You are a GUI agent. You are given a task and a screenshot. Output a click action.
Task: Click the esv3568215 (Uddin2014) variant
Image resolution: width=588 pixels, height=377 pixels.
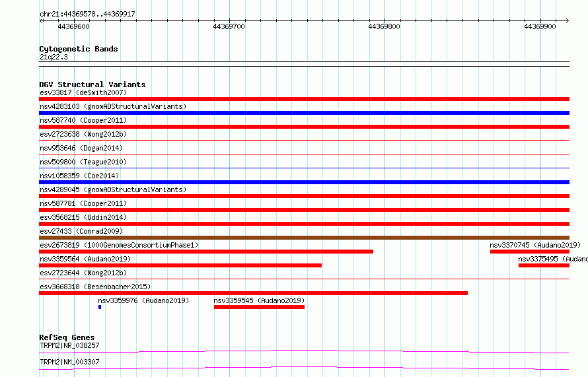click(83, 217)
